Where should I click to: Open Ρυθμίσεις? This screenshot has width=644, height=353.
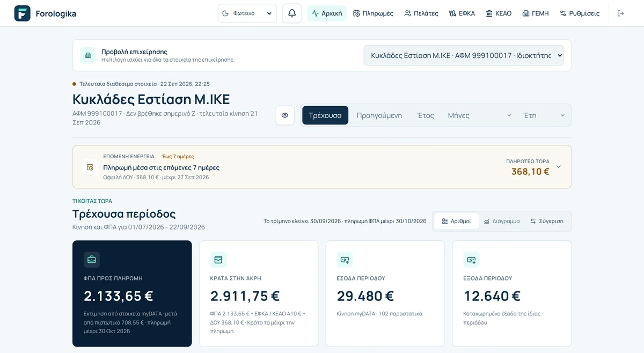tap(580, 13)
